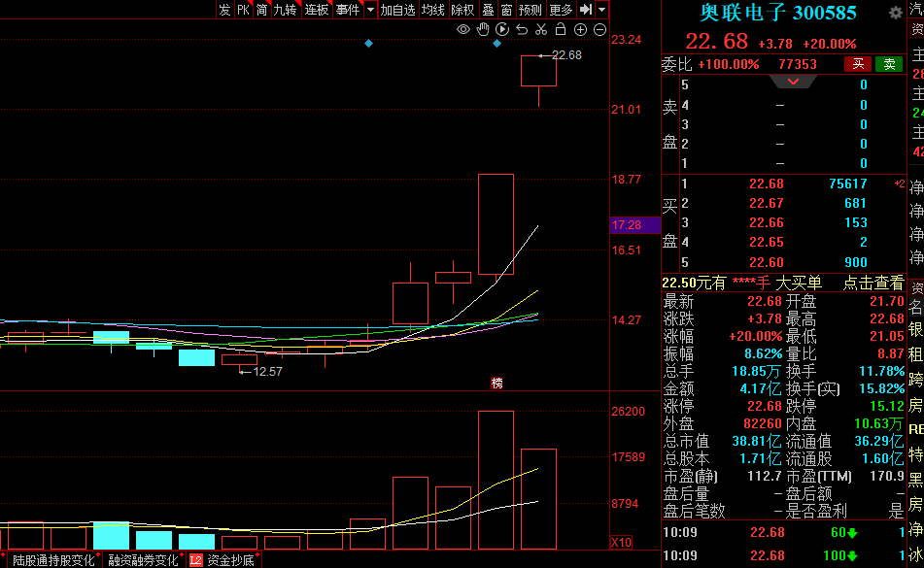Toggle the 连板 indicator
Viewport: 924px width, 568px height.
[x=317, y=10]
